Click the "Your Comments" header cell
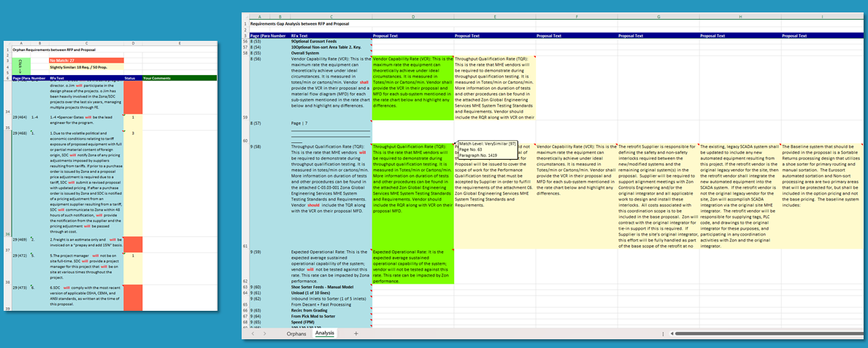 179,78
